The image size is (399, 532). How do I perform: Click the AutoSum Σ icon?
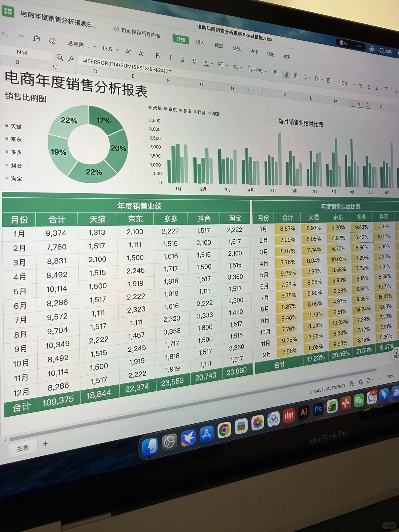(x=376, y=87)
